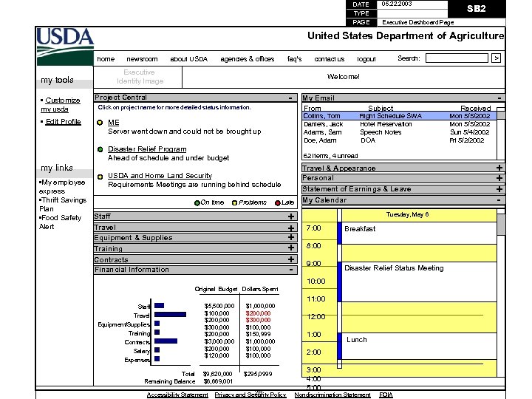This screenshot has width=532, height=399.
Task: Open the Edit Profile link
Action: tap(64, 121)
